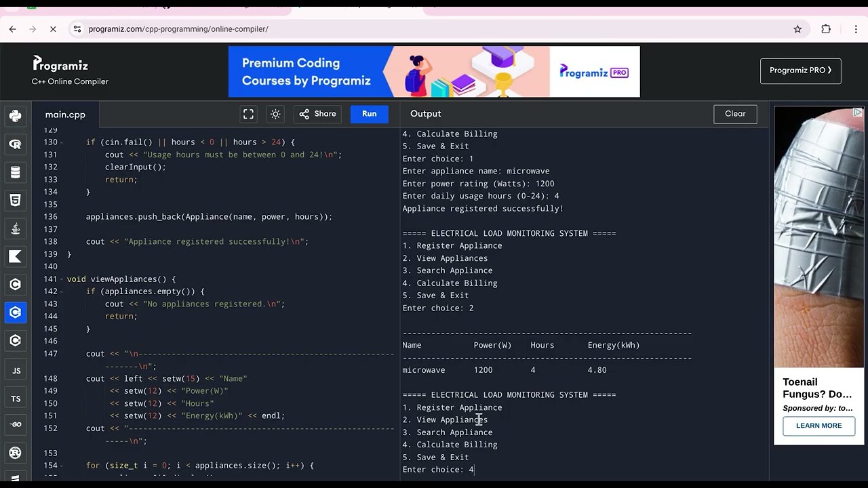Click the 'Appliance registered successfully!' output line
868x488 pixels.
pos(483,208)
